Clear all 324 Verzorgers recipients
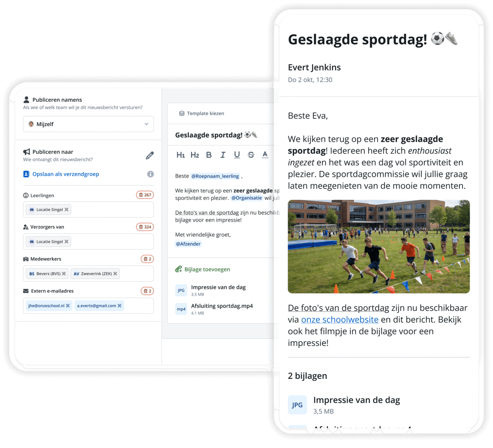The image size is (493, 448). tap(145, 227)
